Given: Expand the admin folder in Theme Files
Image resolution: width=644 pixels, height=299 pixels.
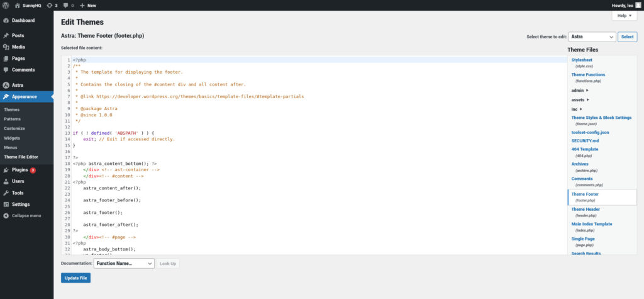Looking at the screenshot, I should (x=580, y=90).
